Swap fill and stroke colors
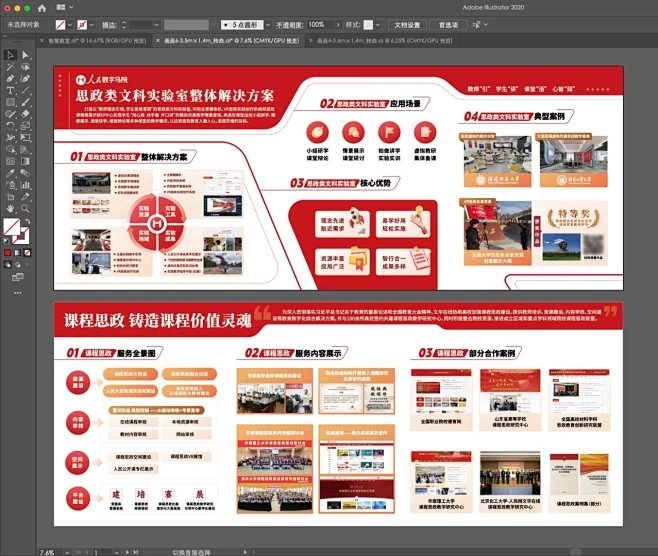Image resolution: width=658 pixels, height=556 pixels. point(27,221)
